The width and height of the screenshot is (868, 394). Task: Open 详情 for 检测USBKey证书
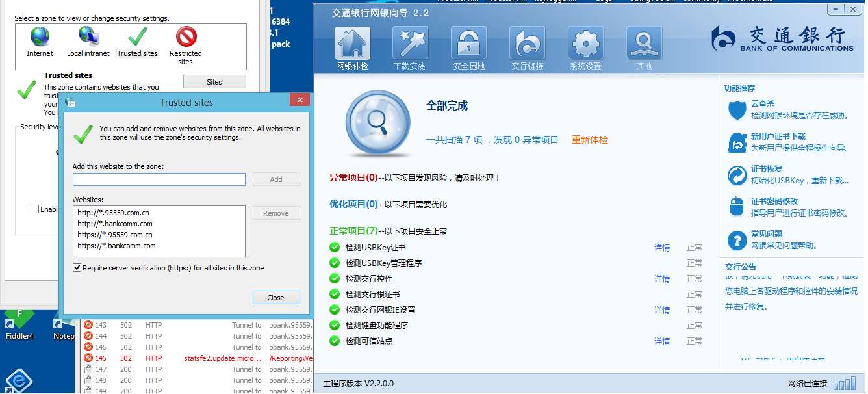(x=662, y=248)
